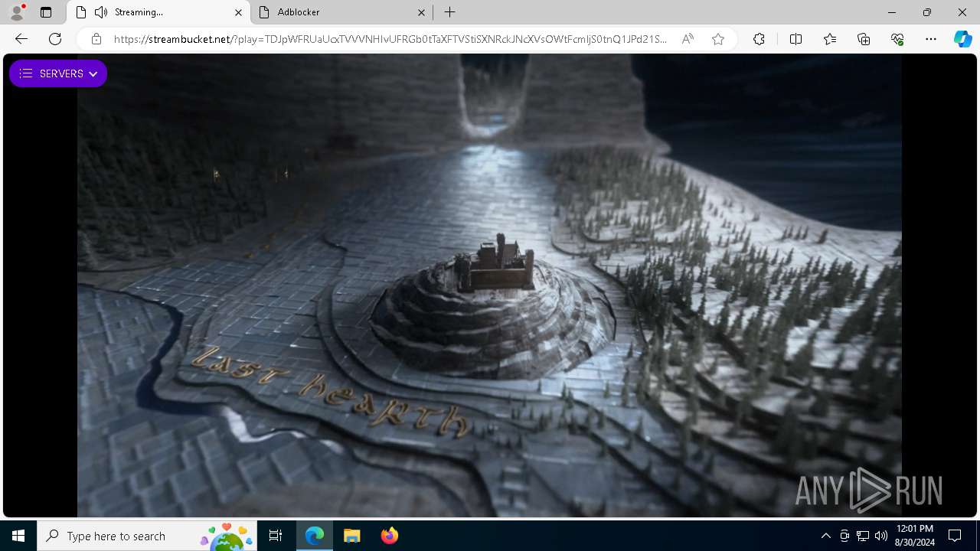The width and height of the screenshot is (980, 551).
Task: Open Windows Start menu
Action: [x=18, y=536]
